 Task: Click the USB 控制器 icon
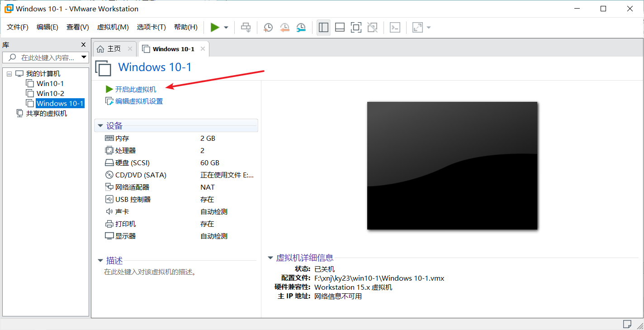pyautogui.click(x=109, y=199)
